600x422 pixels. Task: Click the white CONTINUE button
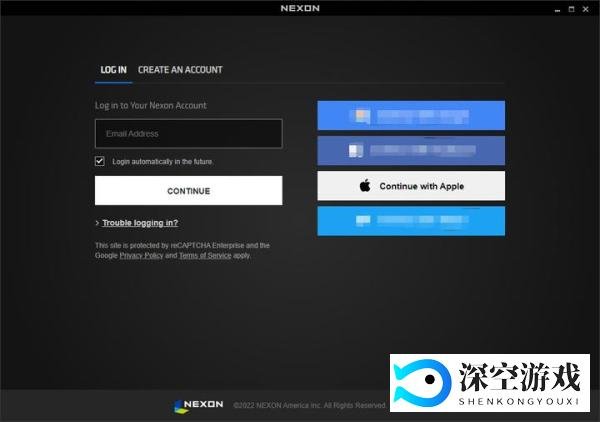[x=189, y=191]
